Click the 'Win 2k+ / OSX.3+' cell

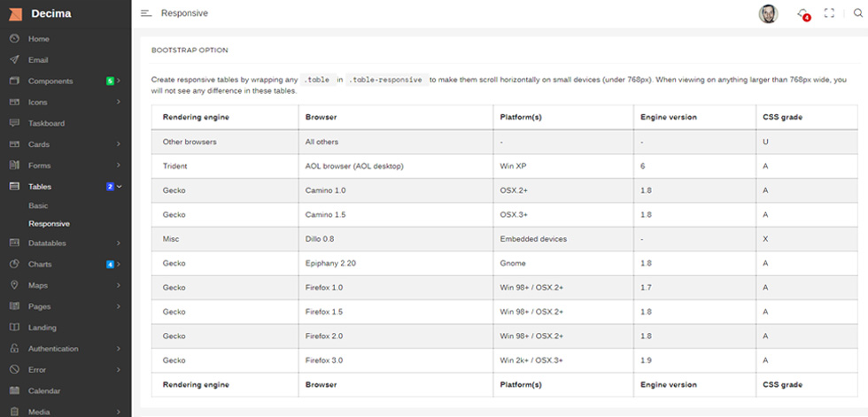[x=563, y=360]
